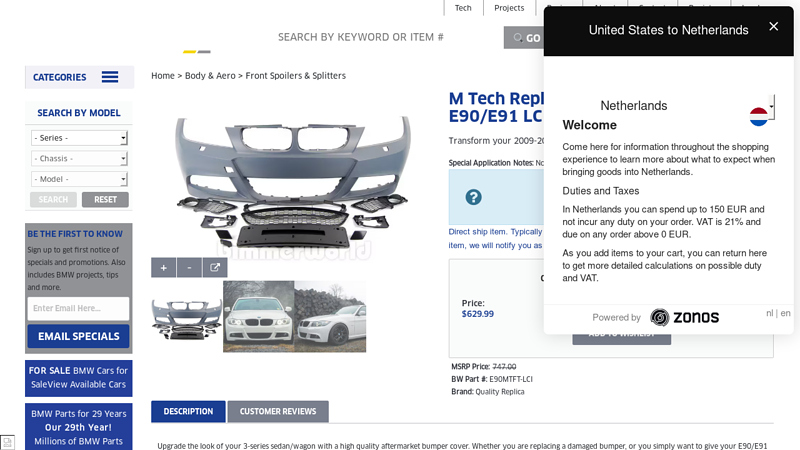Zoom out of the product image with minus button
This screenshot has width=800, height=450.
(189, 268)
